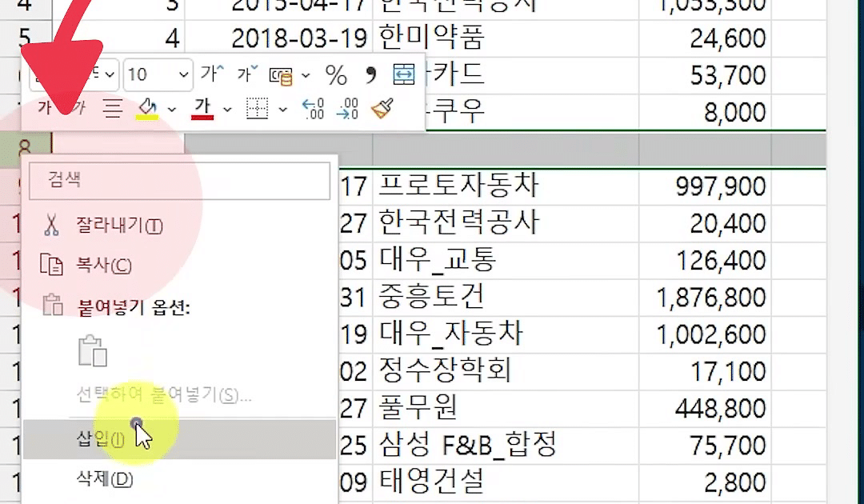Click the decrease font size icon
This screenshot has height=504, width=864.
(247, 74)
